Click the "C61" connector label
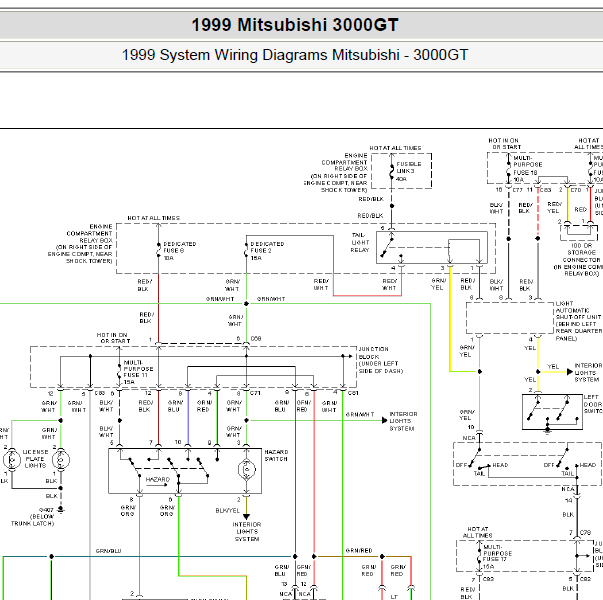This screenshot has height=600, width=603. click(353, 393)
